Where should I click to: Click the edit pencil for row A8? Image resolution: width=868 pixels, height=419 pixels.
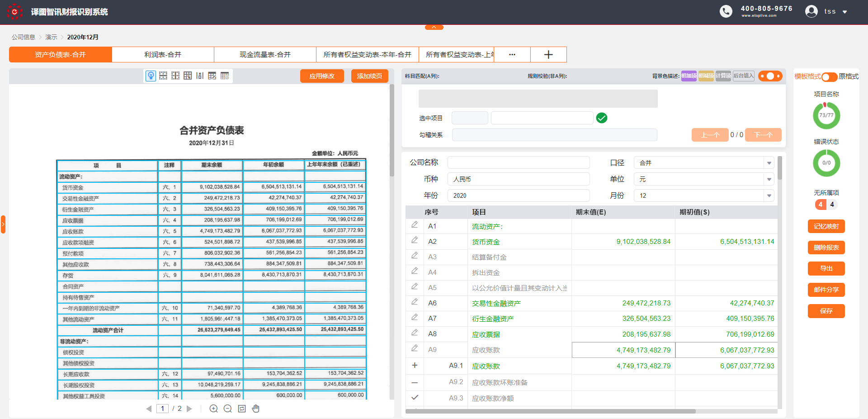[x=415, y=333]
